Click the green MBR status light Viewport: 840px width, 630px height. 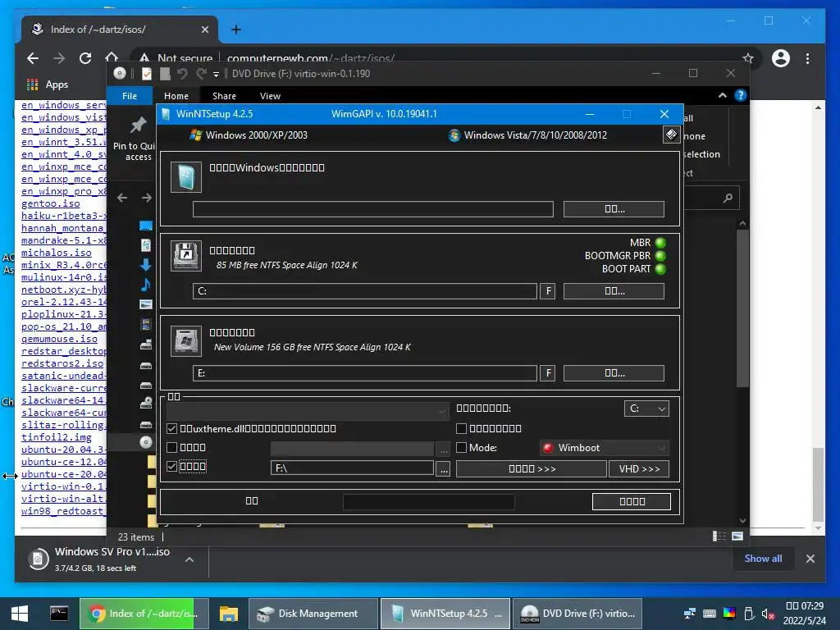click(x=660, y=243)
